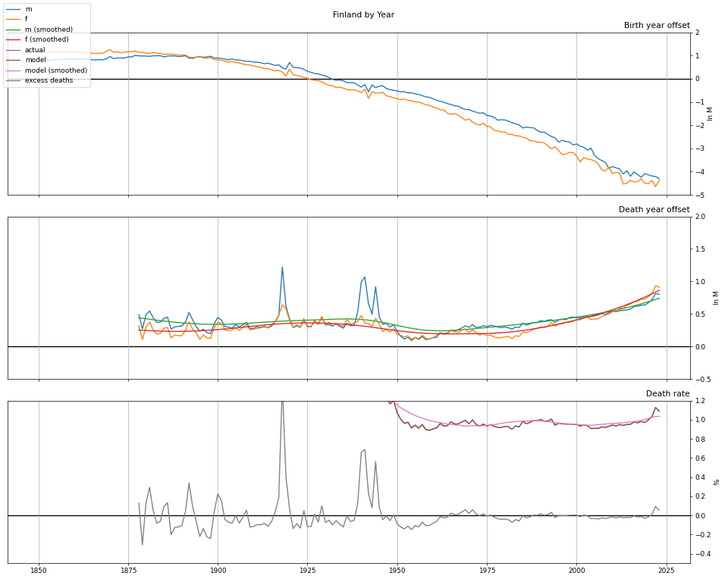This screenshot has width=728, height=582.
Task: Click the 'Birth year offset' panel title
Action: 656,26
